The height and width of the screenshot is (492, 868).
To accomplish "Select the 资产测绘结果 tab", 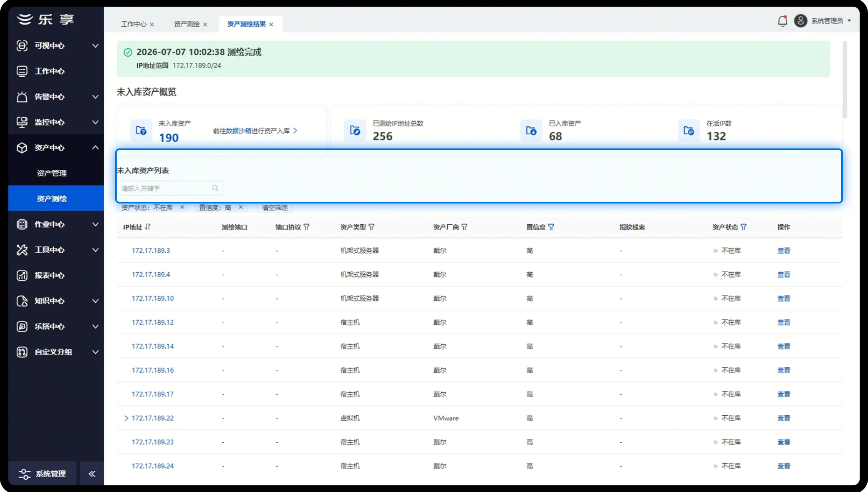I will (246, 24).
